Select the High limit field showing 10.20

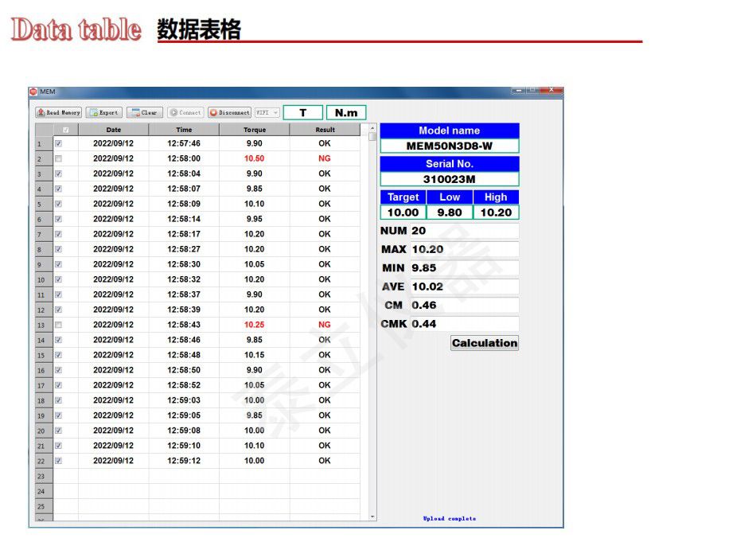click(x=495, y=213)
